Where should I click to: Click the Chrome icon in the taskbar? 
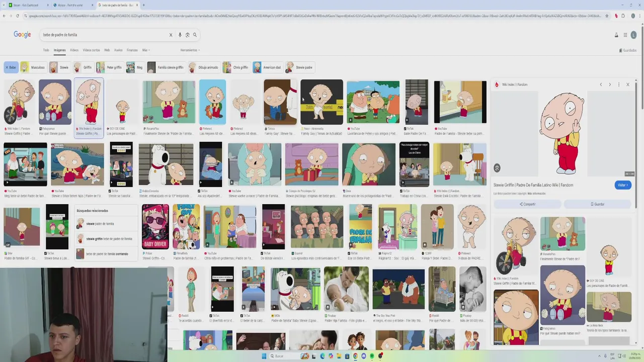355,356
